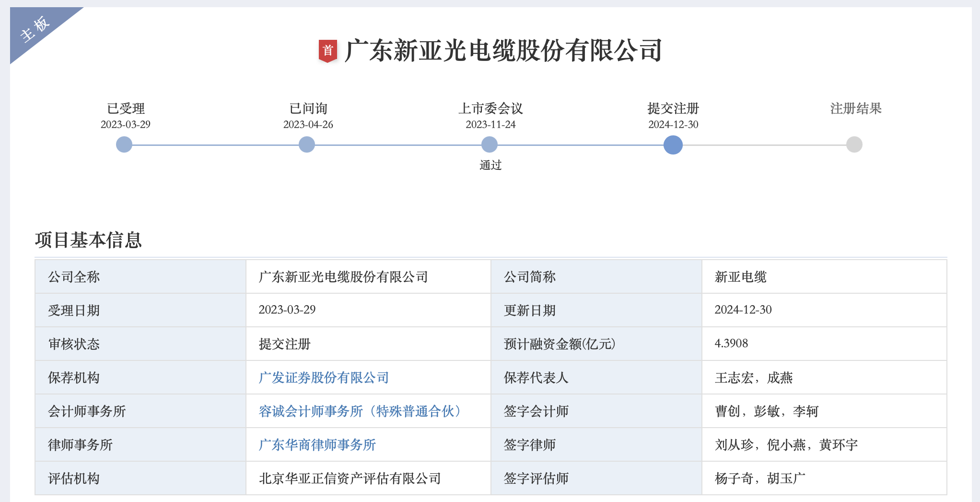Toggle the 提交注册 stage dated 2024-12-30
Screen dimensions: 980x502
pyautogui.click(x=673, y=117)
